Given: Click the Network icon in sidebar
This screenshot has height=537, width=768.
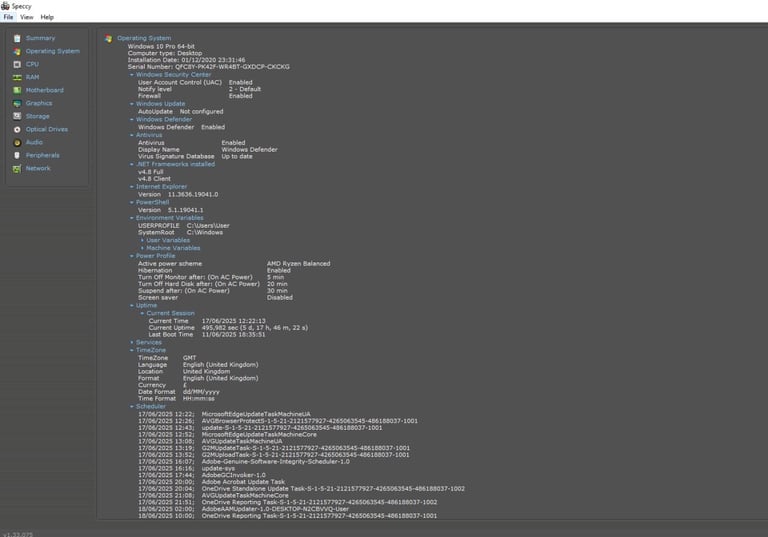Looking at the screenshot, I should pos(17,169).
